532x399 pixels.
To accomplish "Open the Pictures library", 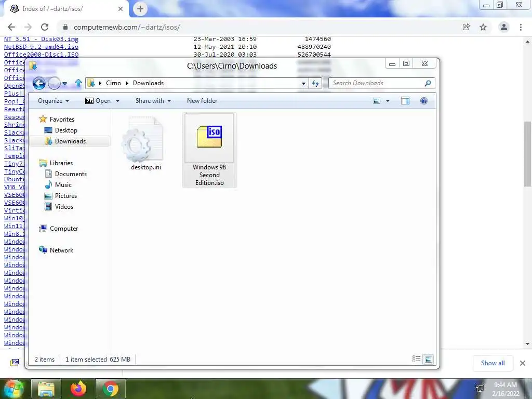I will tap(61, 196).
